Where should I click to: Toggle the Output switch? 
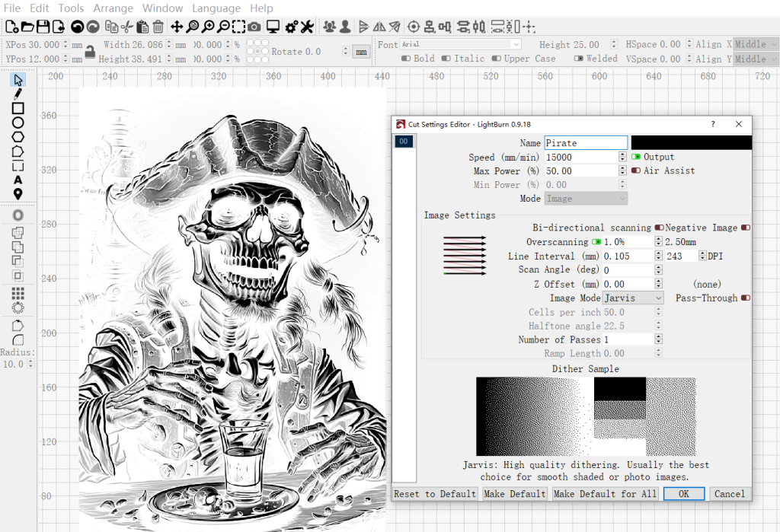636,157
